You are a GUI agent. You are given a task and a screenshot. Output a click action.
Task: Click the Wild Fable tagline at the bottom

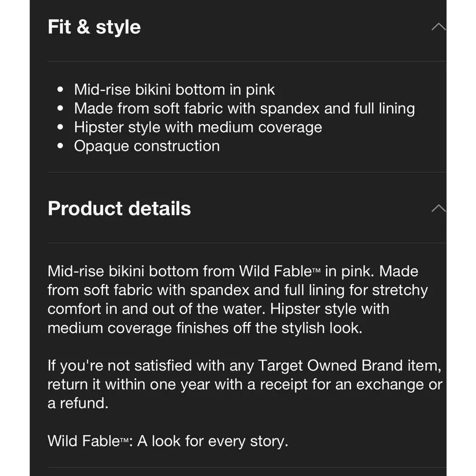pyautogui.click(x=168, y=441)
